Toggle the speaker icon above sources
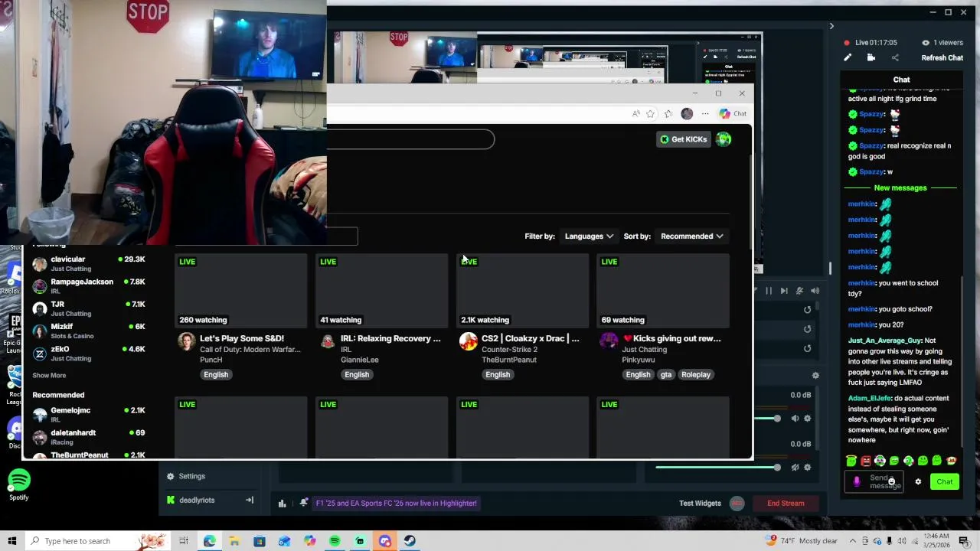 (x=815, y=291)
